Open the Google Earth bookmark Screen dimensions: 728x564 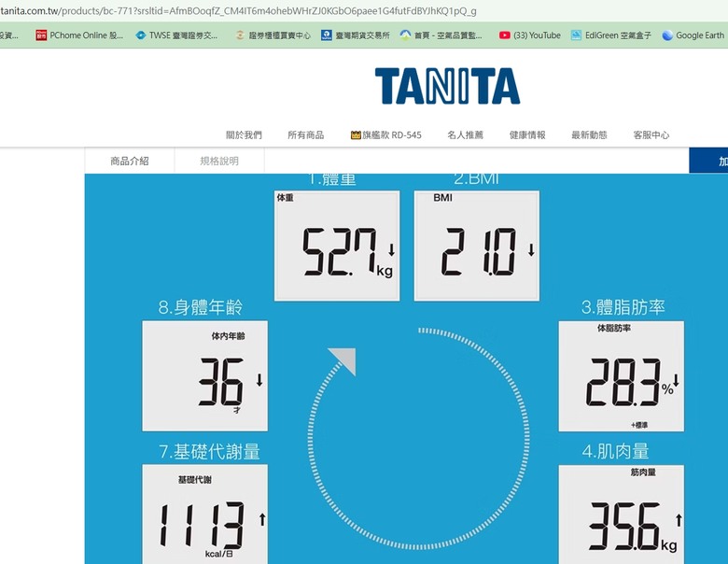pyautogui.click(x=693, y=35)
